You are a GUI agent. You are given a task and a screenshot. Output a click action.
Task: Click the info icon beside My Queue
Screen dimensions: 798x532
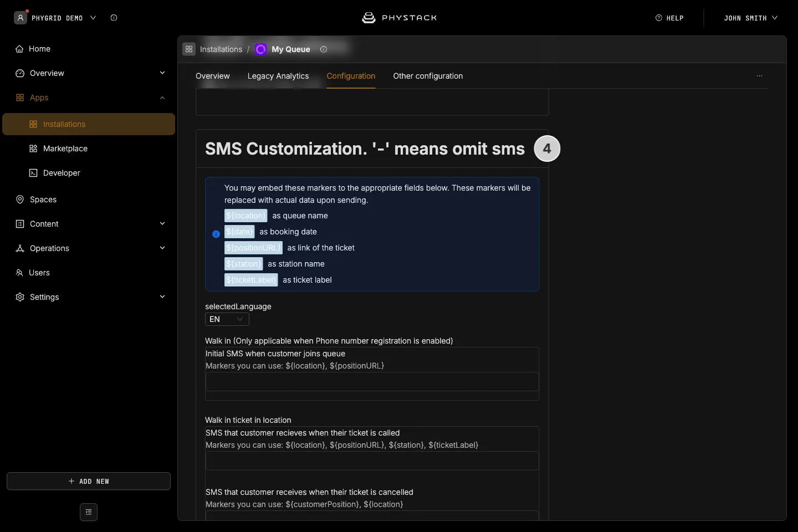click(x=324, y=49)
